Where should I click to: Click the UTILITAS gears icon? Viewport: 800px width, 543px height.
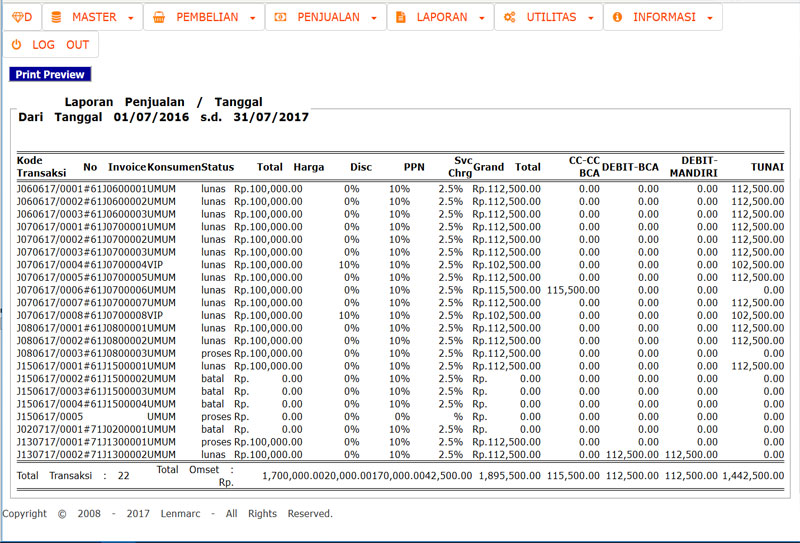[509, 17]
